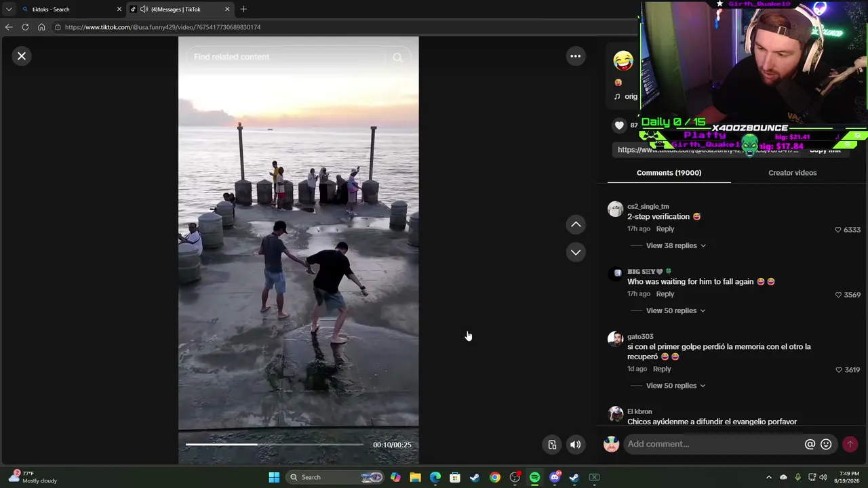
Task: Insert a mention with the @ icon
Action: click(x=810, y=444)
